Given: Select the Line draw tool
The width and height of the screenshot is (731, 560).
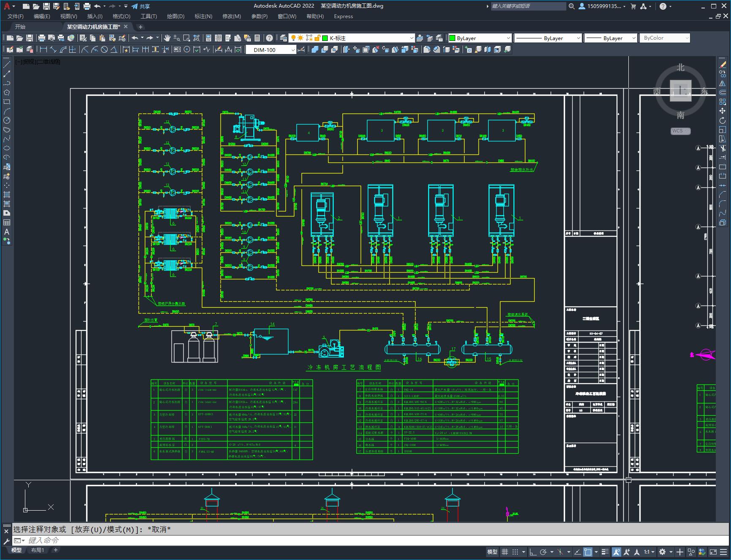Looking at the screenshot, I should [x=7, y=65].
